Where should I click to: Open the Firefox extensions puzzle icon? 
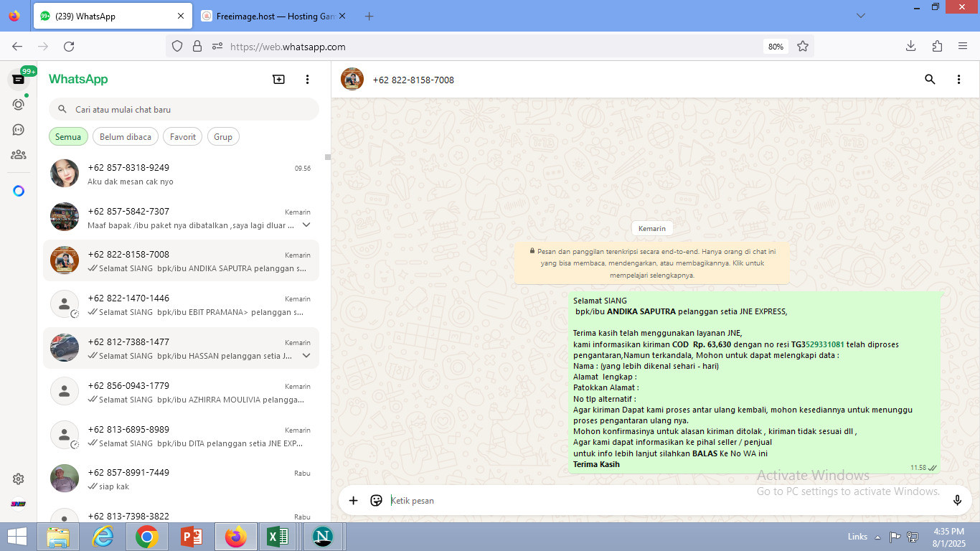click(937, 47)
